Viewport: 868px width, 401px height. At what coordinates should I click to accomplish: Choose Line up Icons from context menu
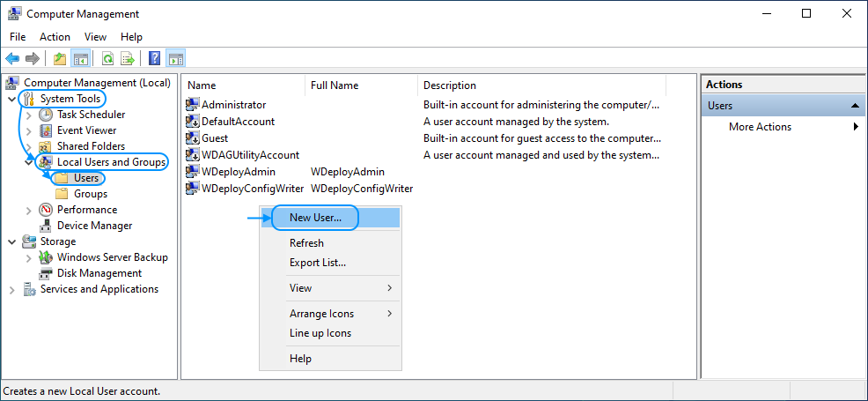pyautogui.click(x=330, y=333)
